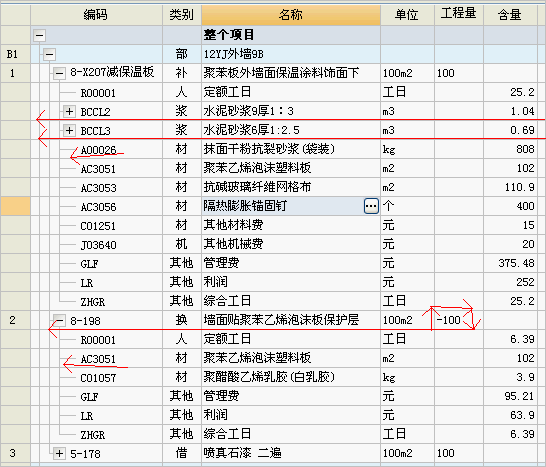Click the 其他材料费 name cell
Screen dimensions: 546x467
coord(291,225)
